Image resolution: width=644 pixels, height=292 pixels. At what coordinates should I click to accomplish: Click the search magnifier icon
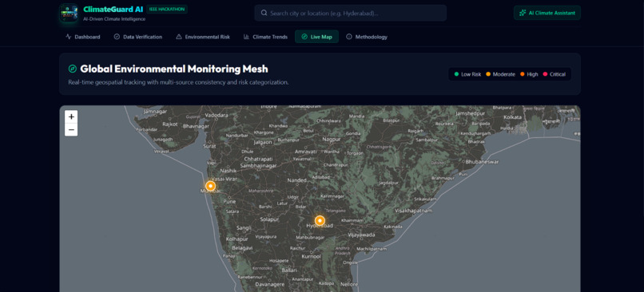264,13
